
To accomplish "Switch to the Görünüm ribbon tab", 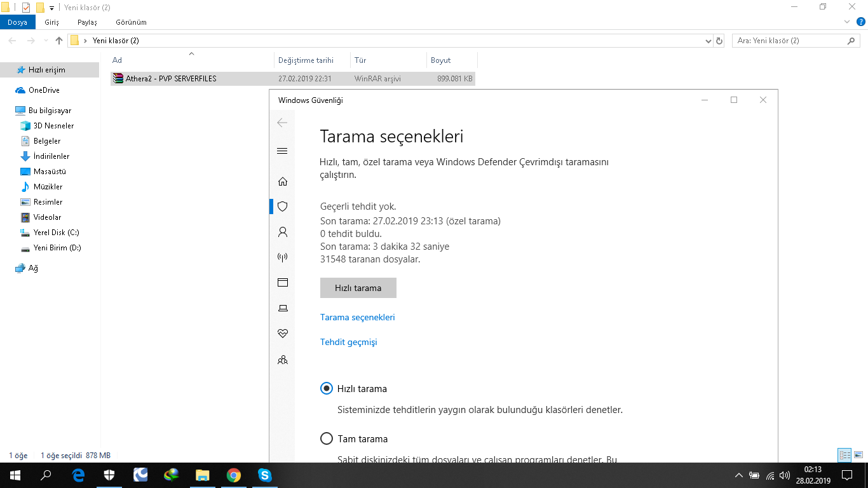I will click(x=131, y=22).
